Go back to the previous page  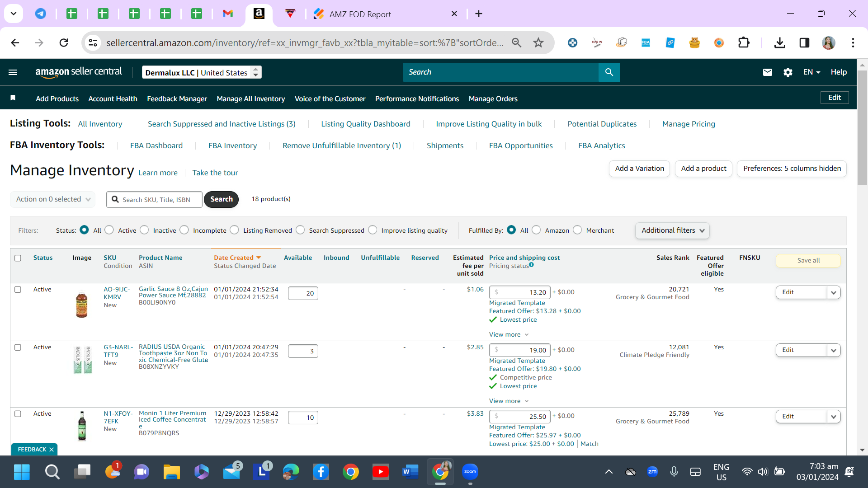coord(15,42)
